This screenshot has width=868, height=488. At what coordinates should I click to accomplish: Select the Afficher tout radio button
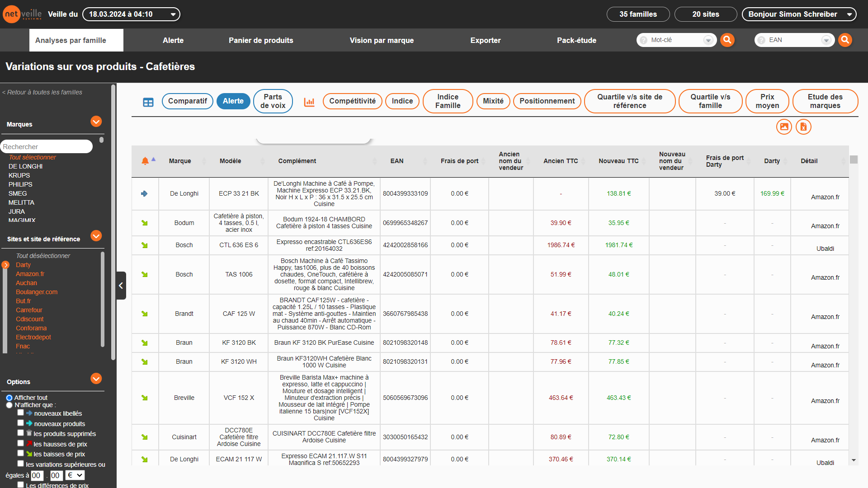point(9,398)
